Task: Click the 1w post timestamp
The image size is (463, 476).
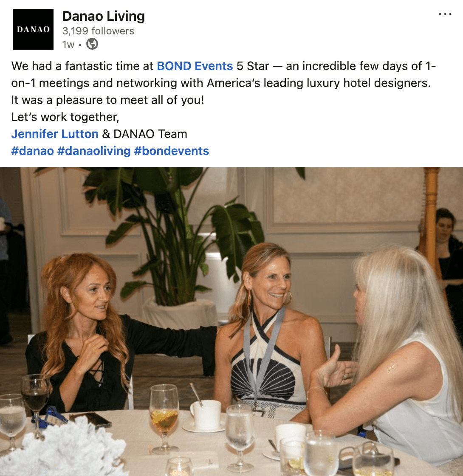Action: click(x=68, y=45)
